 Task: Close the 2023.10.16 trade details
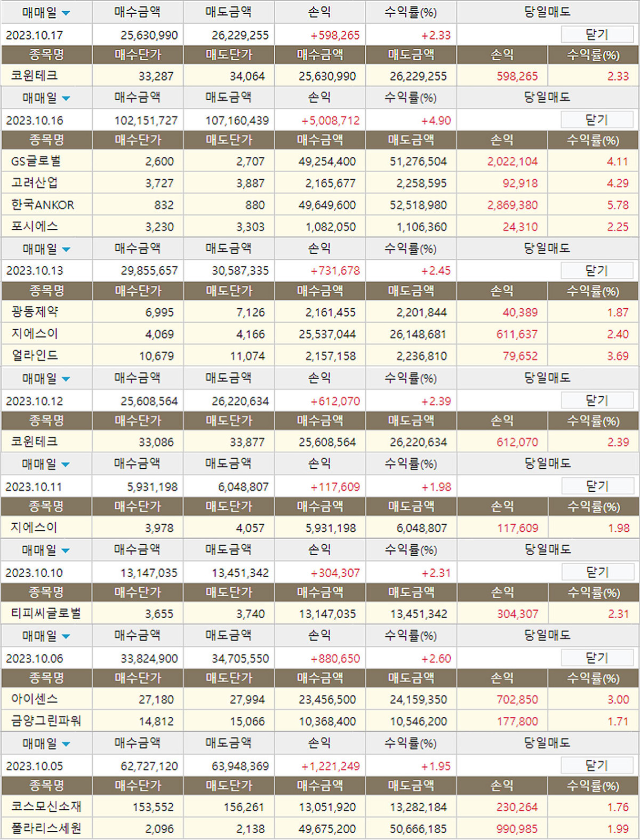coord(597,120)
